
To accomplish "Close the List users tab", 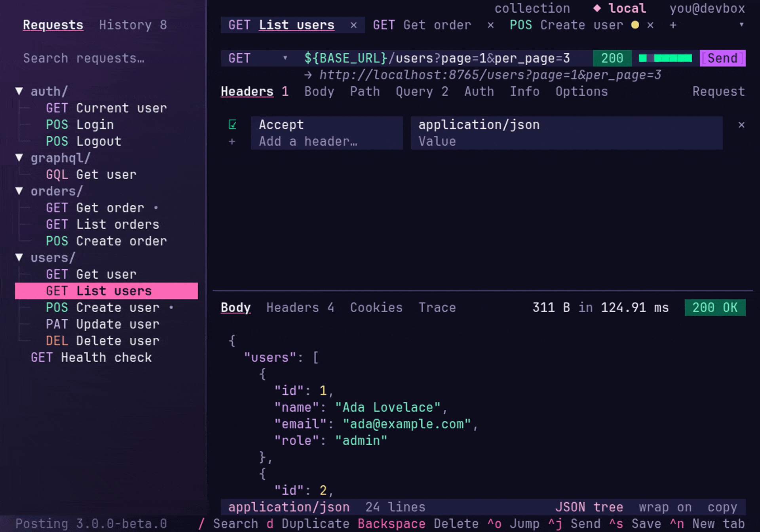I will pos(353,25).
